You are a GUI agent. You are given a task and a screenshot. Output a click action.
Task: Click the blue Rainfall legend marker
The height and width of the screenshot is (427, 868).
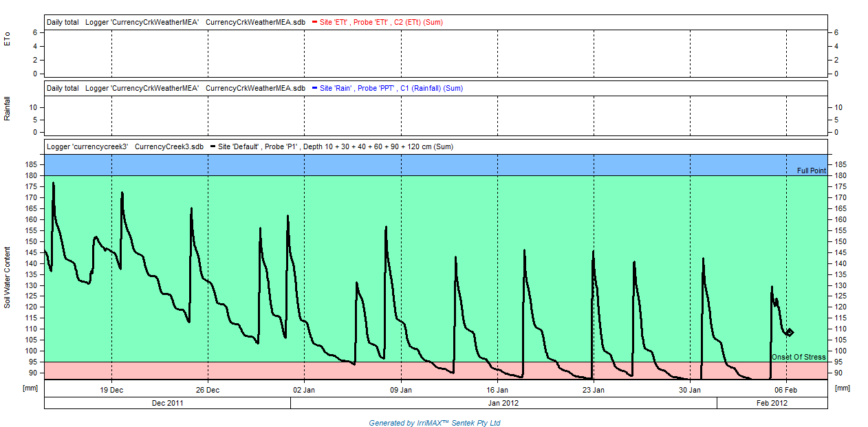click(x=314, y=88)
